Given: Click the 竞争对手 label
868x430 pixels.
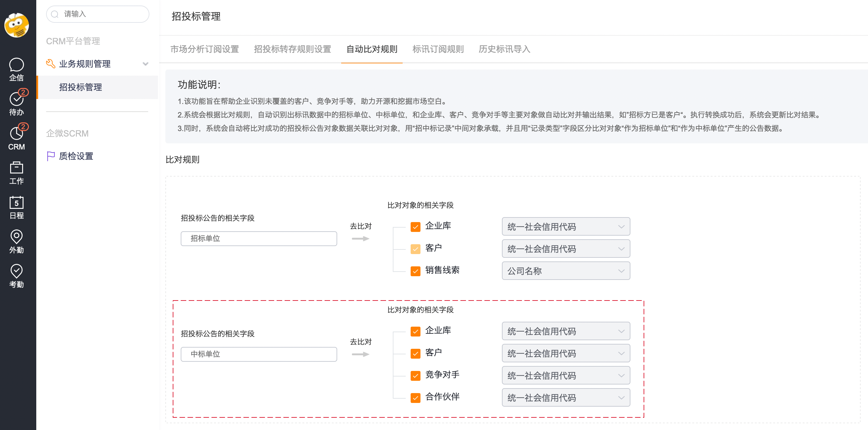Looking at the screenshot, I should 442,374.
